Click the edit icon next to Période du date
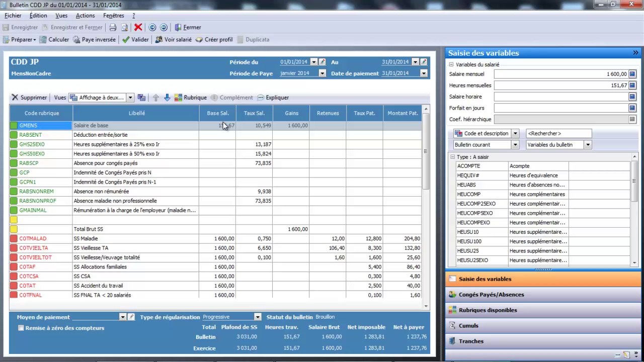This screenshot has height=362, width=644. (323, 62)
